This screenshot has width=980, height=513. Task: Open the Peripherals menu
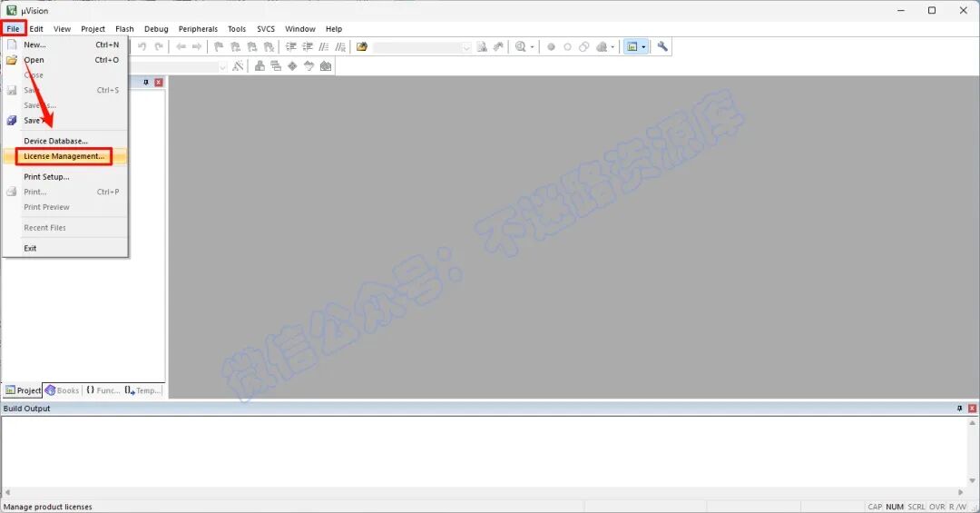[x=198, y=29]
